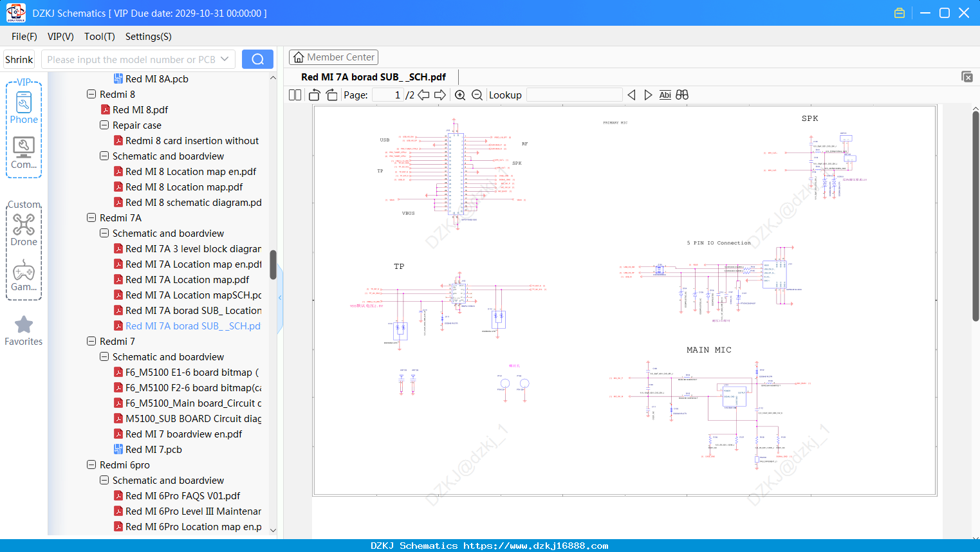Select the highlighted Red MI 7A borad SUB_ _SCH.pdf entry

(193, 326)
